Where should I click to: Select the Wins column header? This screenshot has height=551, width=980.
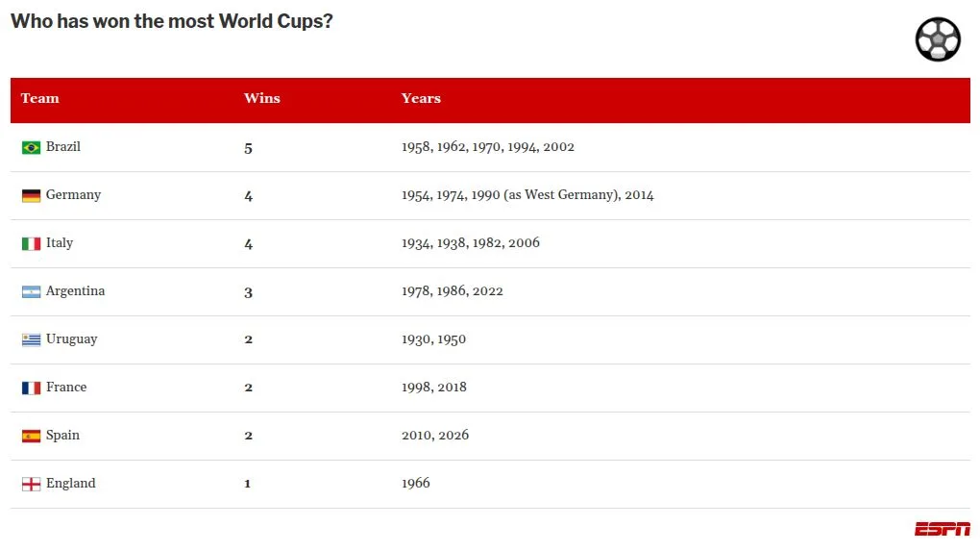click(262, 98)
